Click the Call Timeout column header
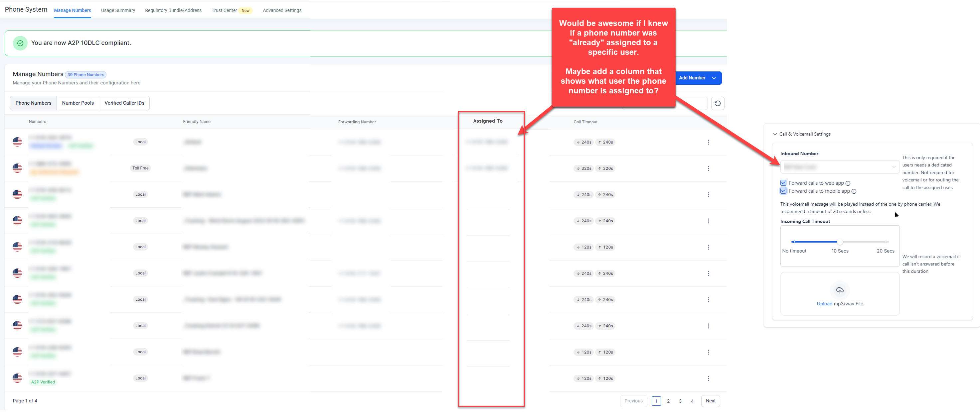 click(585, 122)
